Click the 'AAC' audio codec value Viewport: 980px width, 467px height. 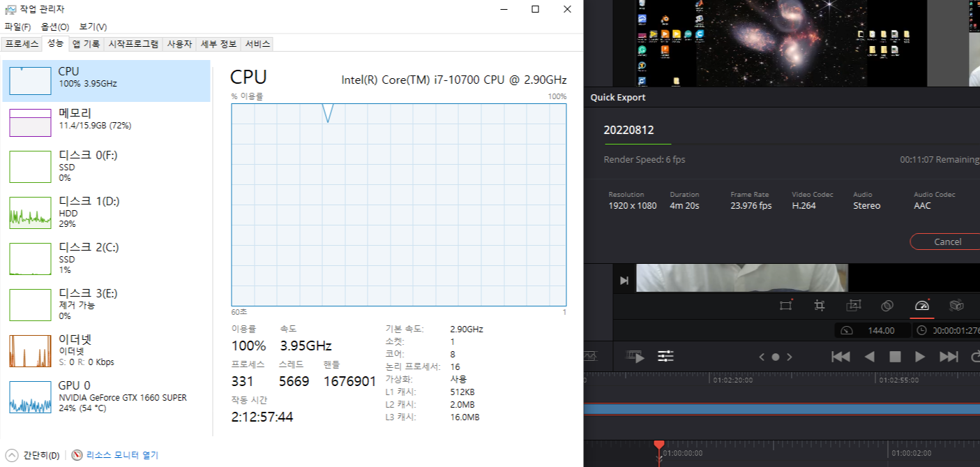922,206
